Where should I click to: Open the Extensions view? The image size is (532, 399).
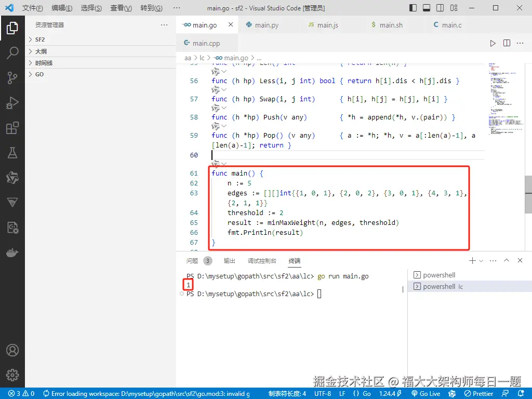click(12, 128)
